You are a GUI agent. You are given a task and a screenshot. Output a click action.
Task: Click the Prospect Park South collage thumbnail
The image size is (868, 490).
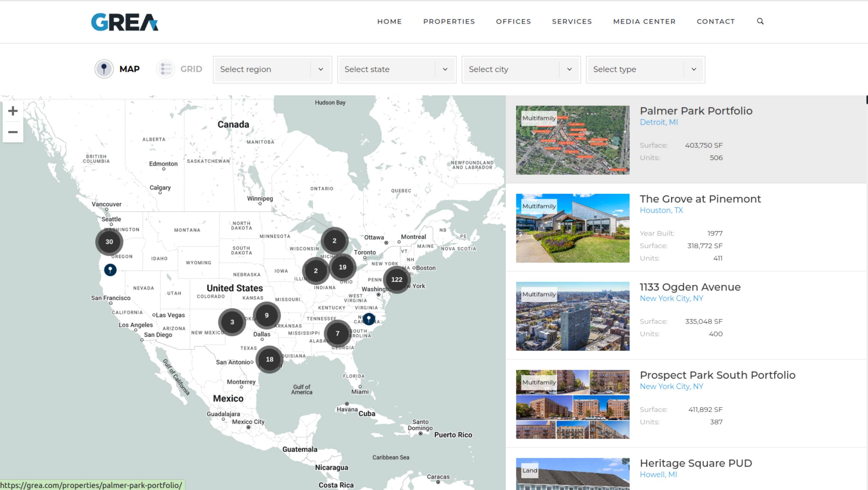[x=573, y=404]
